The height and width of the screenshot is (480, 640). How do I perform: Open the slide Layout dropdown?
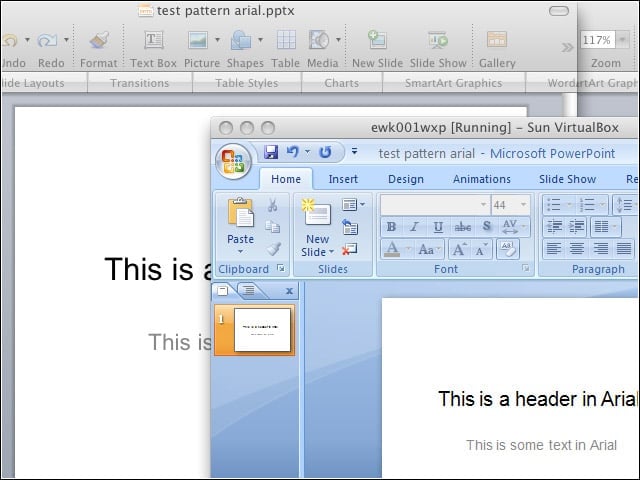353,204
